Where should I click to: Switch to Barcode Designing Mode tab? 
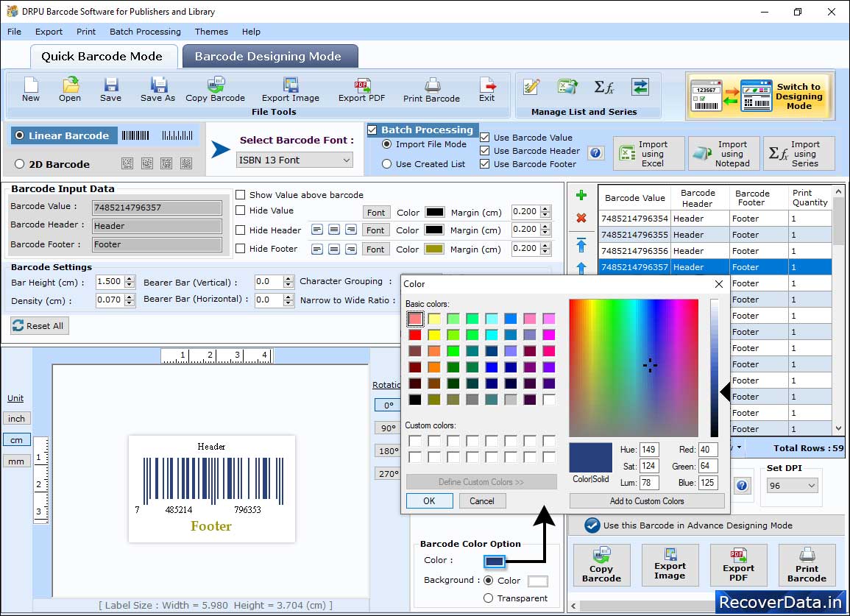(269, 57)
